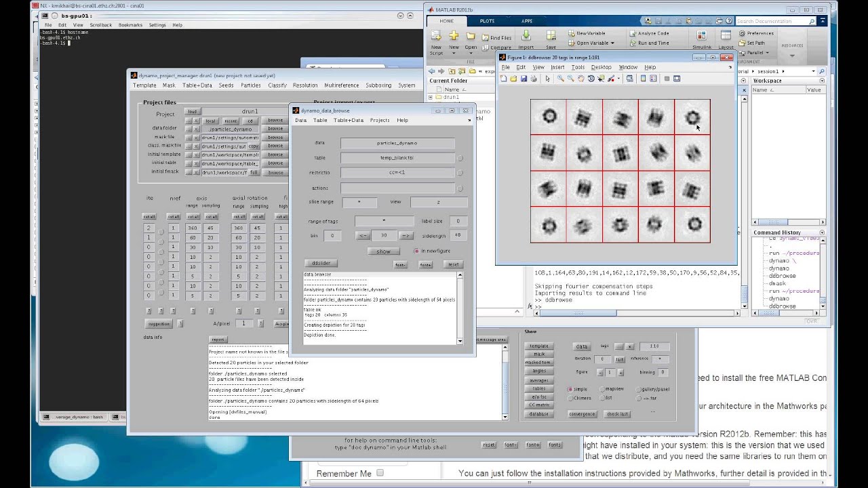Click top-left ring particle thumbnail in Figure 1
Image resolution: width=868 pixels, height=488 pixels.
549,117
